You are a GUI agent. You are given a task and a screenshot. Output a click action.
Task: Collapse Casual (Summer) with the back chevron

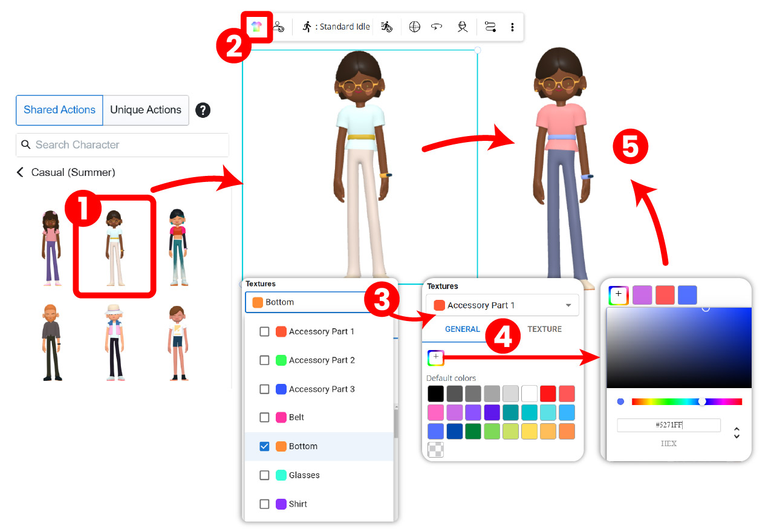(19, 172)
